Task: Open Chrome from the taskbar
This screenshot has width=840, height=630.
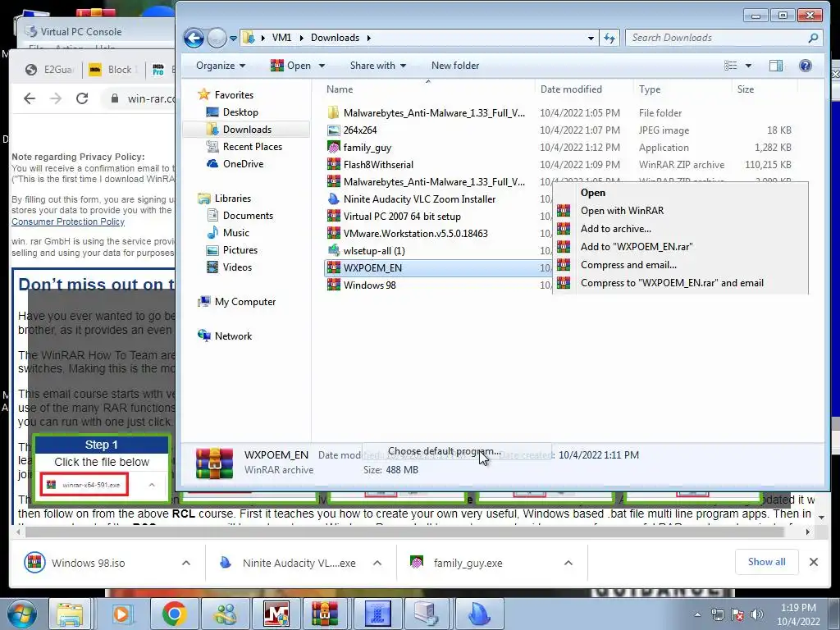Action: (x=175, y=614)
